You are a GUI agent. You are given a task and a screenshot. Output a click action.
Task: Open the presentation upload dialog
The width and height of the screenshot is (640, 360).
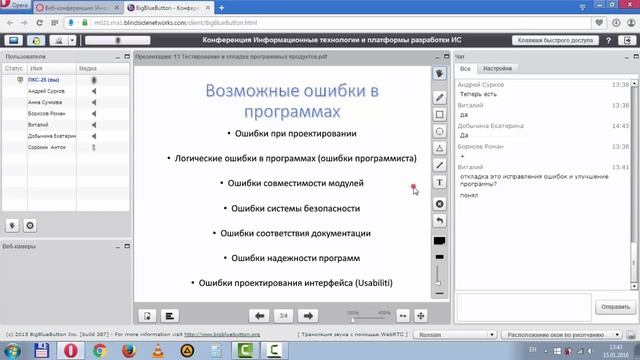click(147, 316)
